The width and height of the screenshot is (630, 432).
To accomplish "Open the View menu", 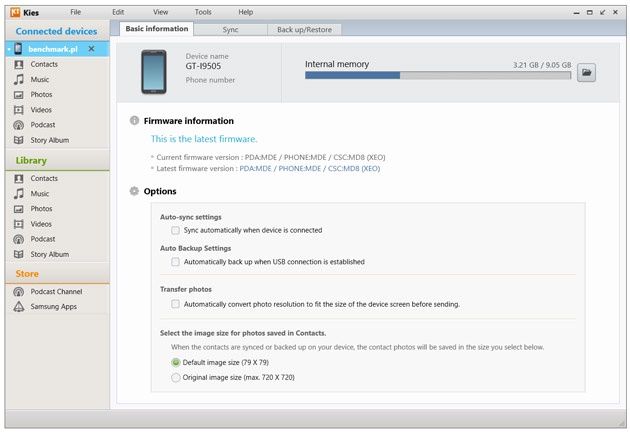I will pos(160,12).
